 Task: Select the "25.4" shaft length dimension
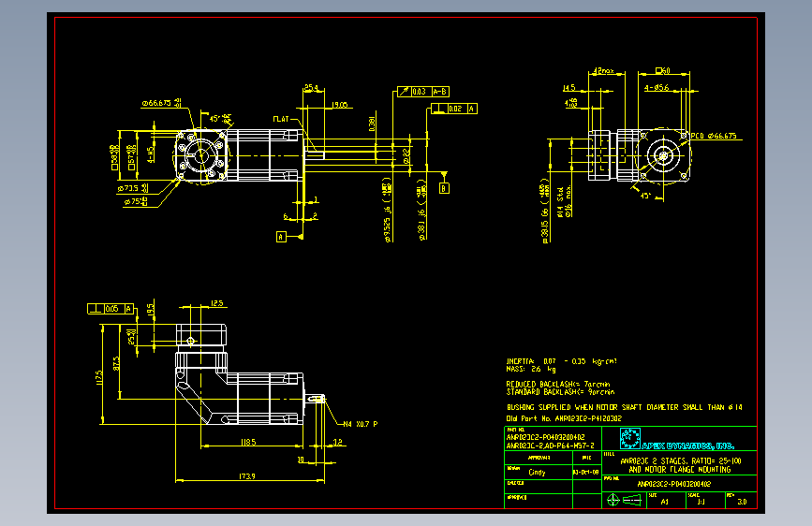tap(311, 87)
